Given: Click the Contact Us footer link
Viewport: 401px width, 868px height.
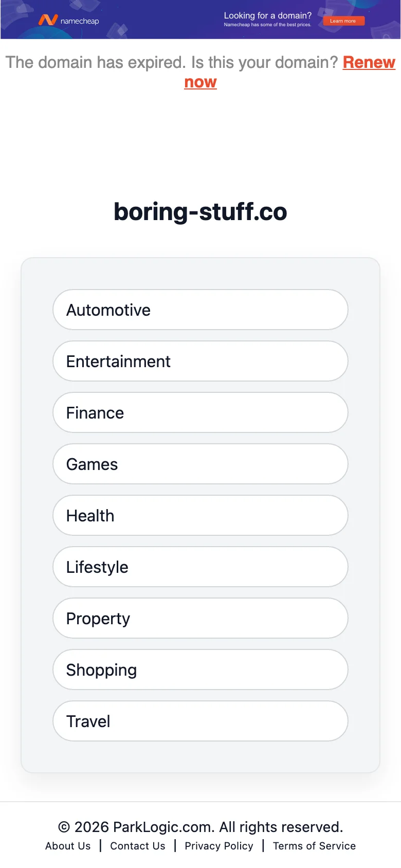Looking at the screenshot, I should [x=138, y=846].
